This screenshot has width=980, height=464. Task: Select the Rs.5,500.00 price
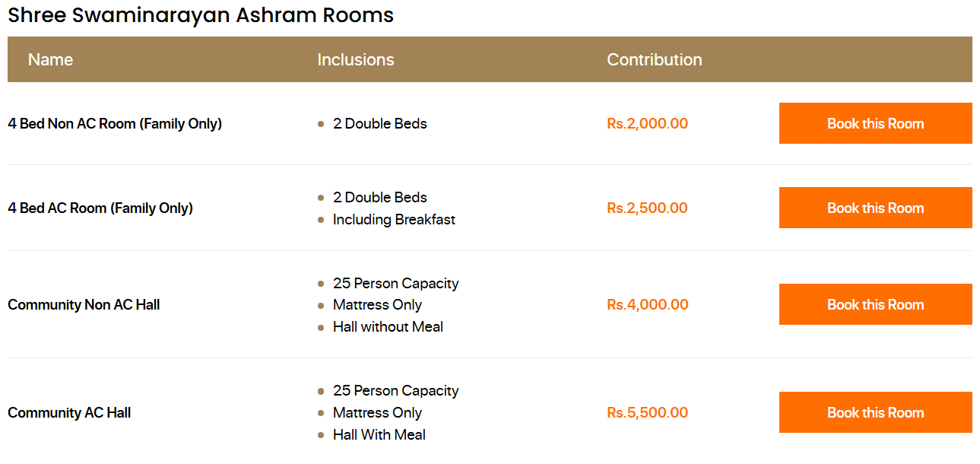point(647,412)
